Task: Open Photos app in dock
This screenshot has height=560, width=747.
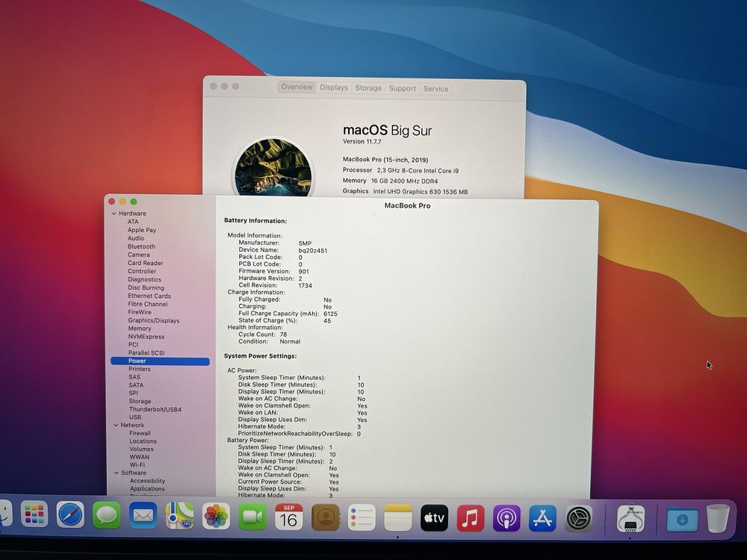Action: click(x=216, y=516)
